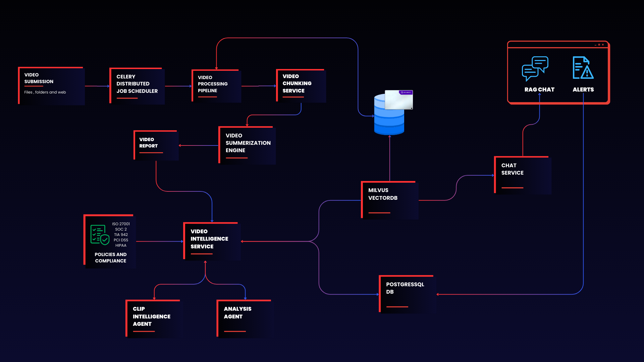Click the Video Chunking Service node
Image resolution: width=644 pixels, height=362 pixels.
[301, 86]
